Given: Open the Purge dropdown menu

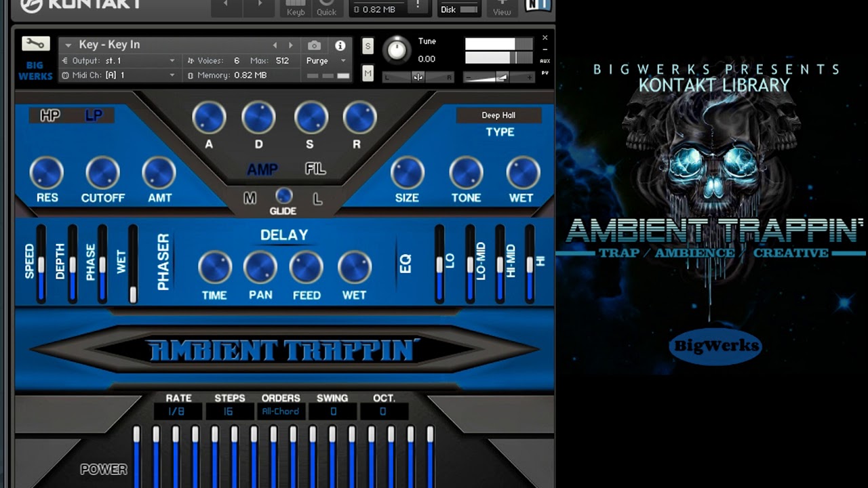Looking at the screenshot, I should tap(326, 60).
